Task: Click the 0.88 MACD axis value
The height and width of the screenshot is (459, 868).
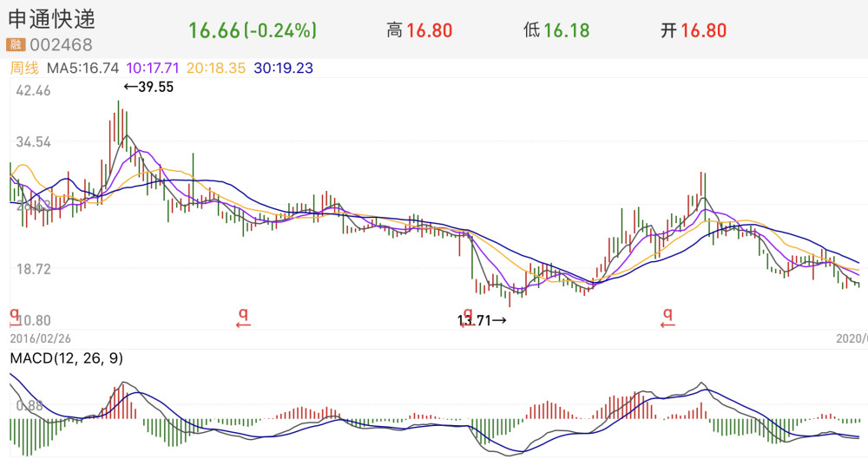Action: click(30, 406)
